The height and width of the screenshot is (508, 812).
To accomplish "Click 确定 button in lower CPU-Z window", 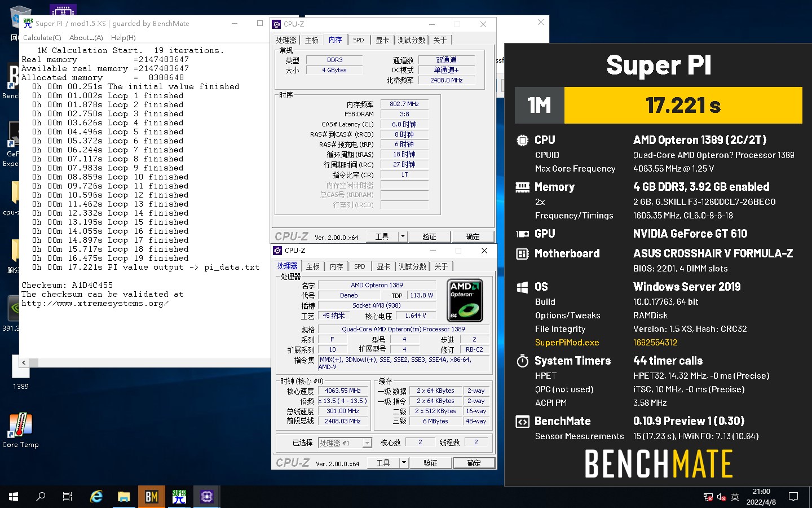I will [x=474, y=463].
